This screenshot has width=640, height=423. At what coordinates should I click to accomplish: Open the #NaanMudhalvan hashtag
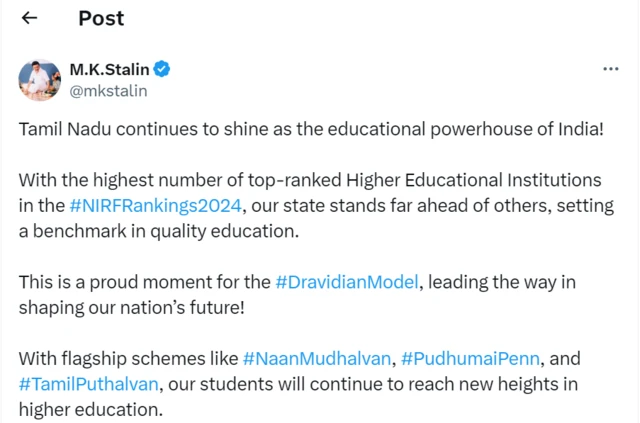click(317, 358)
